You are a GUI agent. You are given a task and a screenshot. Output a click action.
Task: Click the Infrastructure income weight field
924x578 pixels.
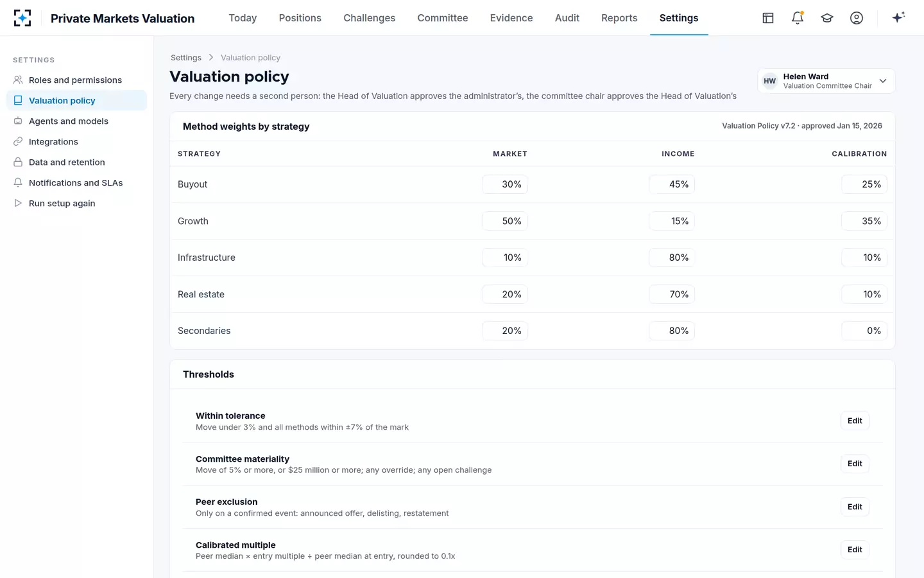(672, 258)
